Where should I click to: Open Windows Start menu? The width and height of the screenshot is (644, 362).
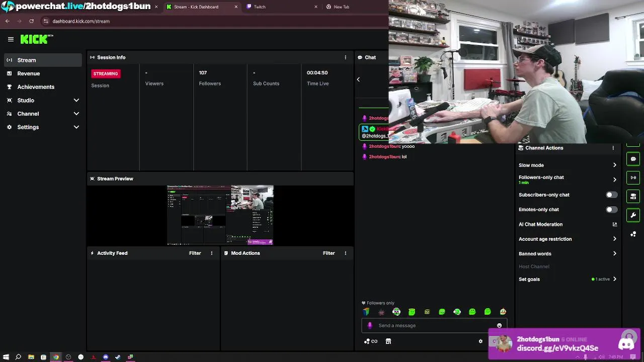(5, 357)
